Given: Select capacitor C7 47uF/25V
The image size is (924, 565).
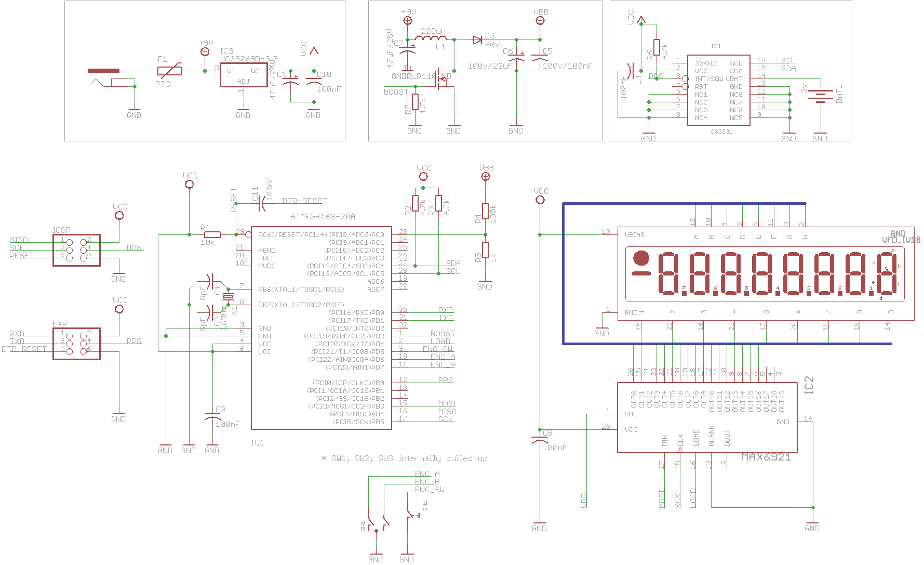Looking at the screenshot, I should pyautogui.click(x=408, y=50).
